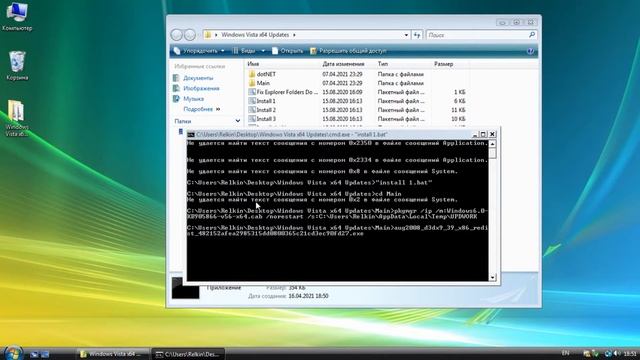The image size is (640, 360).
Task: Refresh the Explorer folder view
Action: pos(417,35)
